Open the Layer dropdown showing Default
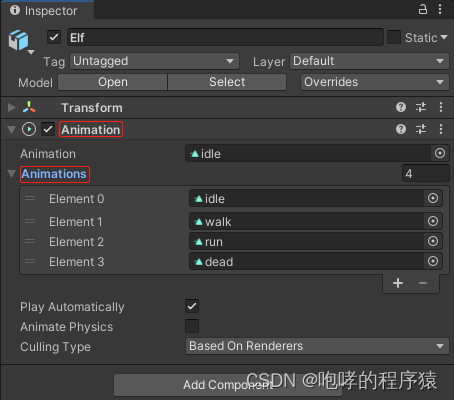 [369, 61]
